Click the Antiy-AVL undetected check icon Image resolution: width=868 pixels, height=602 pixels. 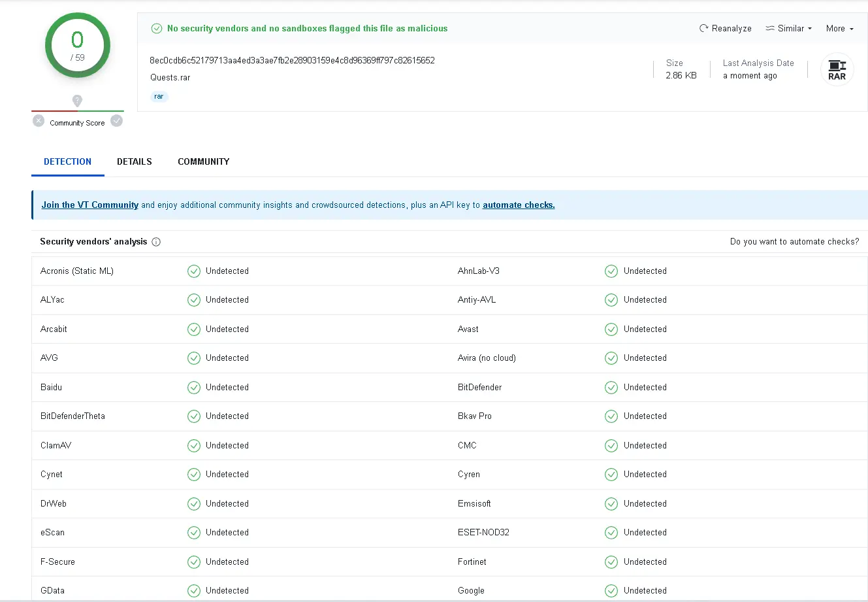(611, 300)
